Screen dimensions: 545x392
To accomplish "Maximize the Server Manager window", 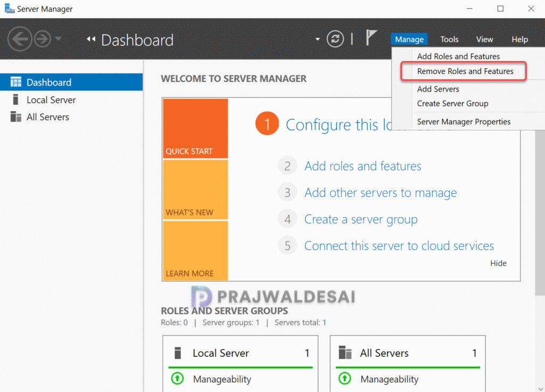I will pyautogui.click(x=500, y=9).
